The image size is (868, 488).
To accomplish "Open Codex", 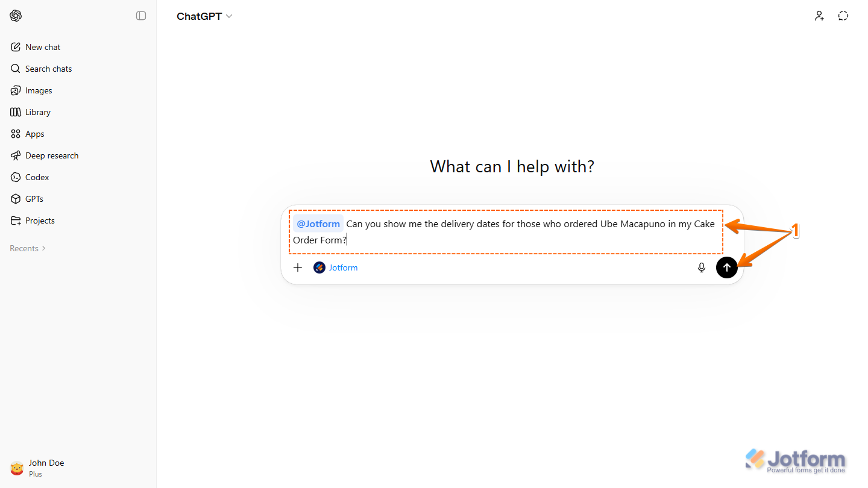I will (x=37, y=177).
